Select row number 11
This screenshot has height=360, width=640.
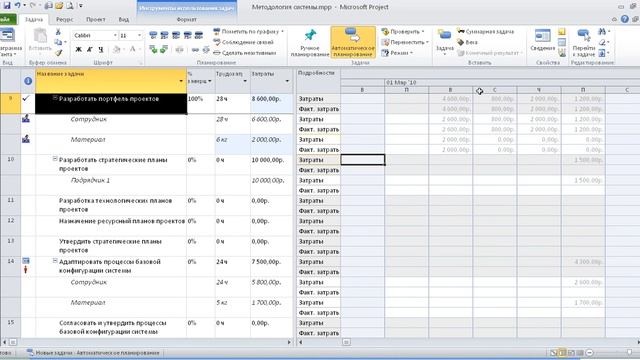click(11, 205)
